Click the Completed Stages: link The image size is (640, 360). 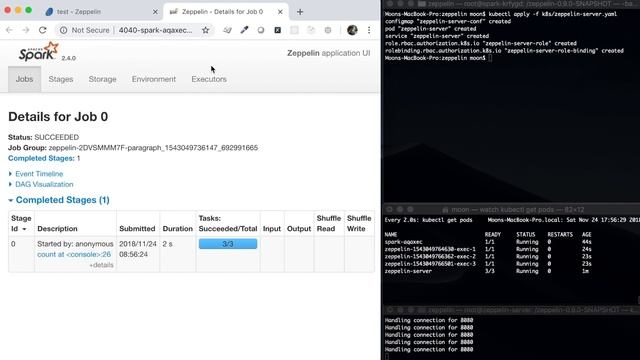(41, 158)
